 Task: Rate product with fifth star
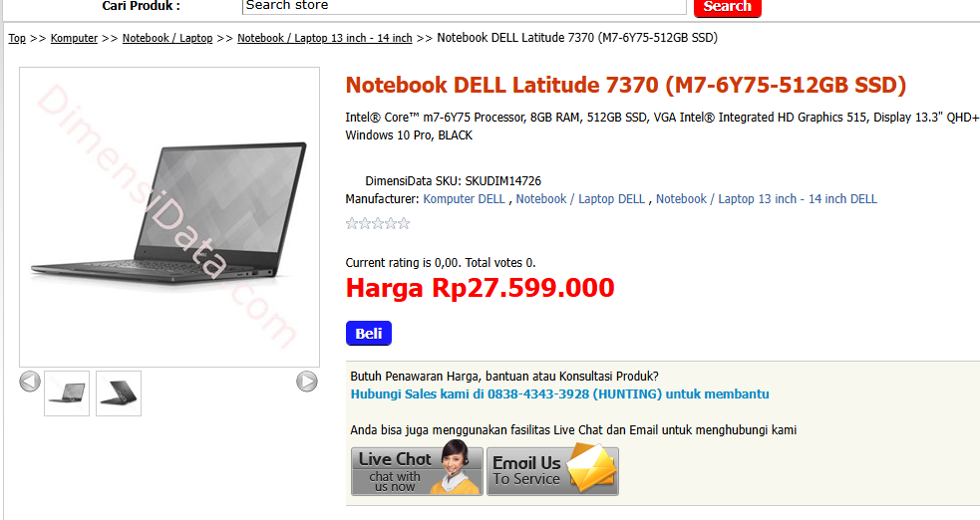point(404,223)
